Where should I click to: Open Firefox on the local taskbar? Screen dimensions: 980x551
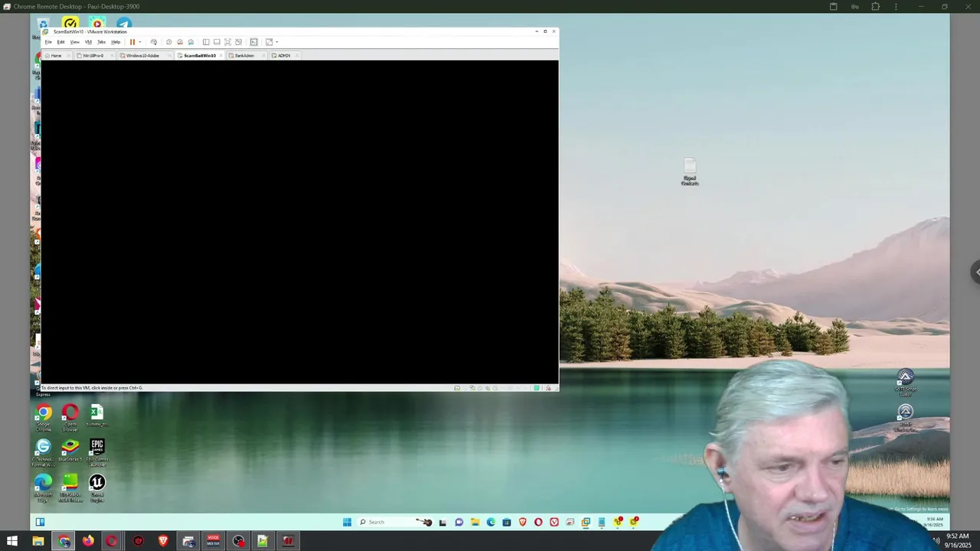(88, 541)
